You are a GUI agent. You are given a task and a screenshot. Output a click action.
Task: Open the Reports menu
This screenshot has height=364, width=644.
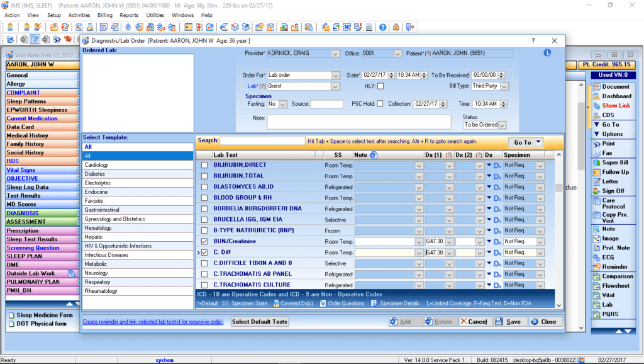(130, 16)
